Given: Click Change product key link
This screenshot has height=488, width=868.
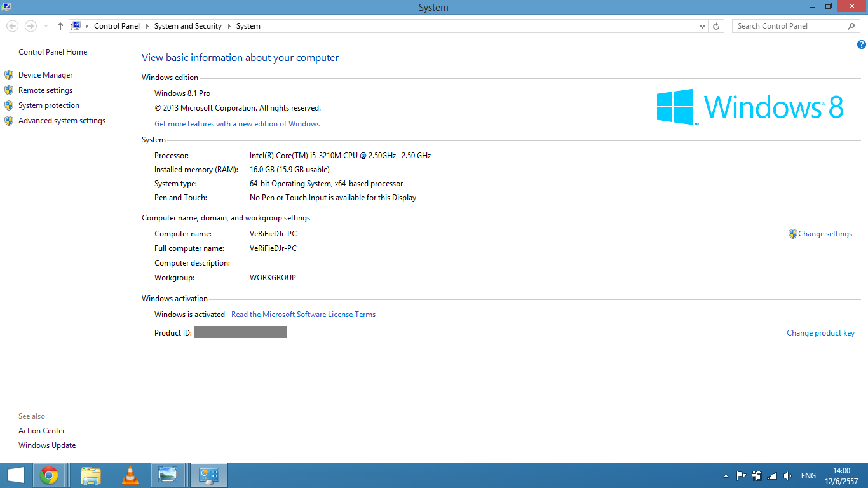Looking at the screenshot, I should coord(820,333).
